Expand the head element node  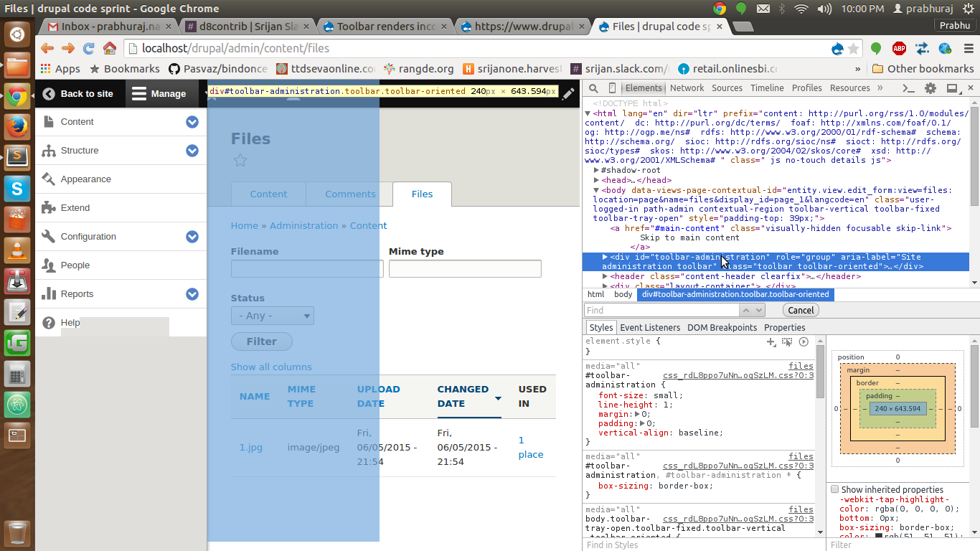[x=597, y=180]
